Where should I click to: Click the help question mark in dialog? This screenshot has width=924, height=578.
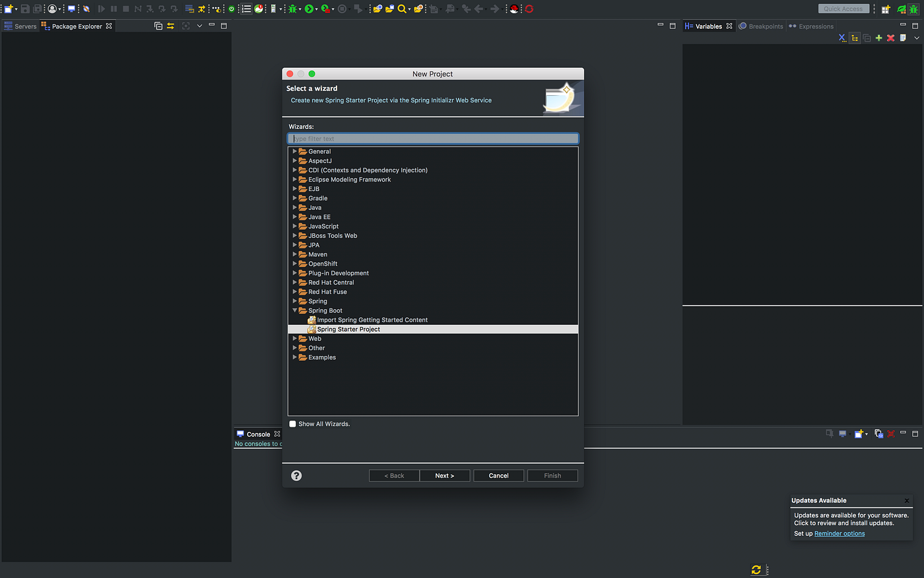coord(296,476)
